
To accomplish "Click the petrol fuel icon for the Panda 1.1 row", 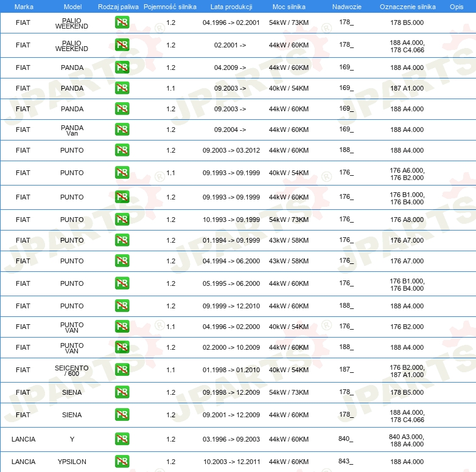I will point(122,88).
